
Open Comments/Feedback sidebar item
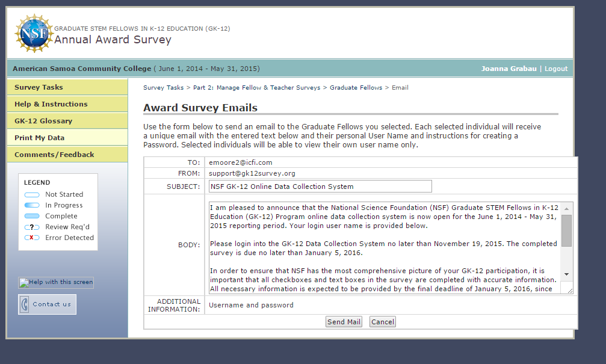pyautogui.click(x=54, y=155)
